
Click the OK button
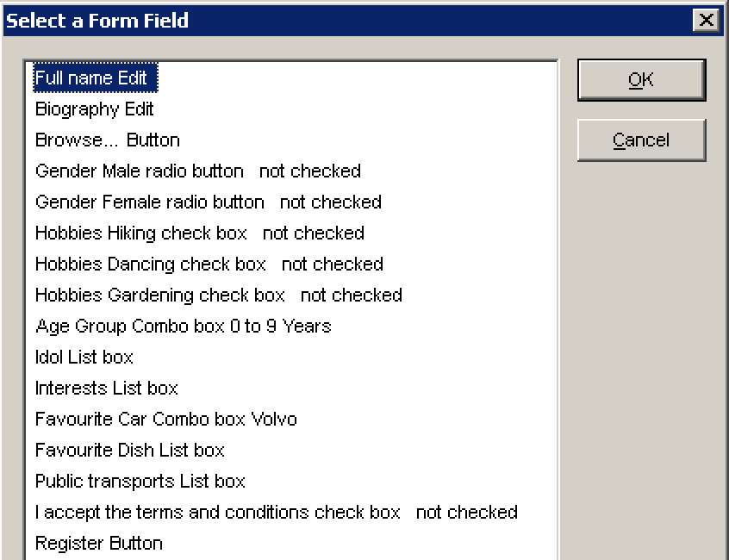point(641,78)
